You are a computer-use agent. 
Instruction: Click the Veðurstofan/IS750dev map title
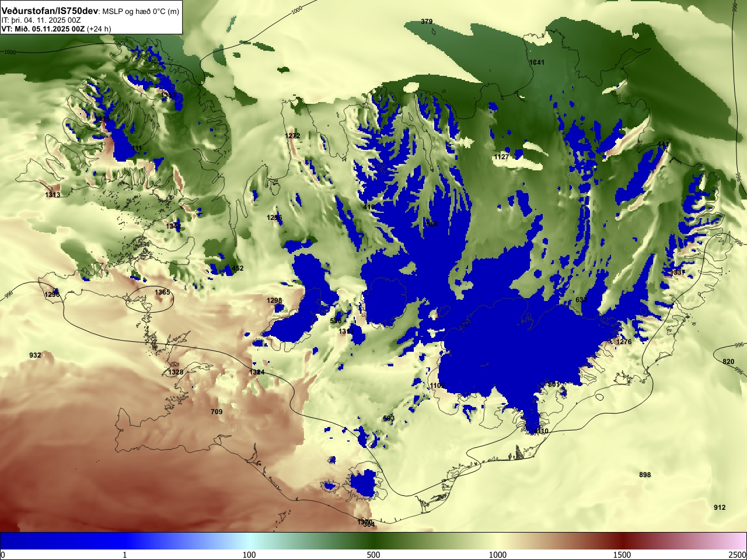coord(50,11)
